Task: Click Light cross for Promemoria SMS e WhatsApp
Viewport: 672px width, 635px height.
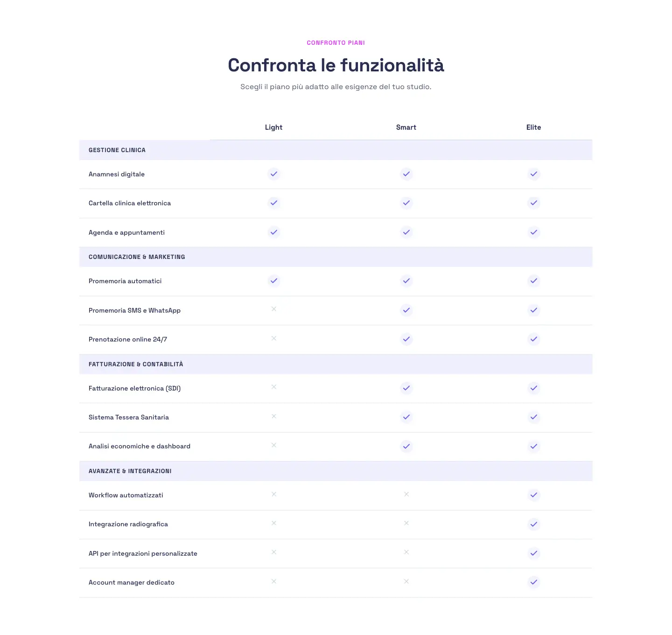Action: coord(274,309)
